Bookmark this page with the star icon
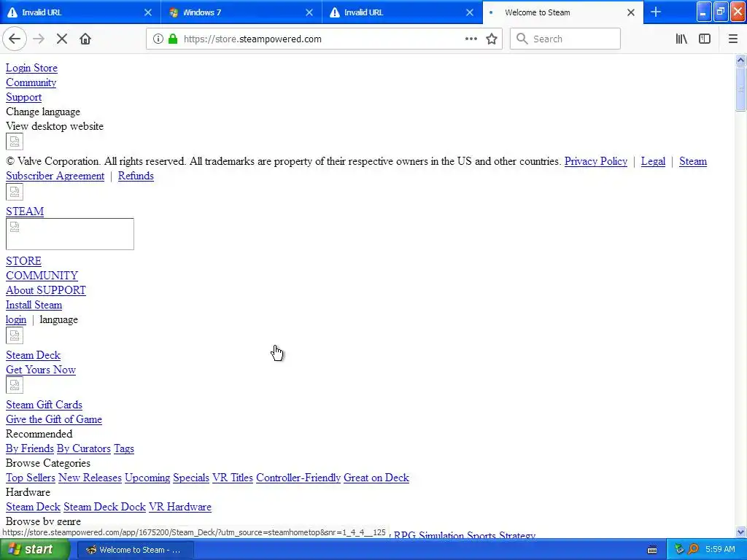Screen dimensions: 747x560 [x=492, y=39]
